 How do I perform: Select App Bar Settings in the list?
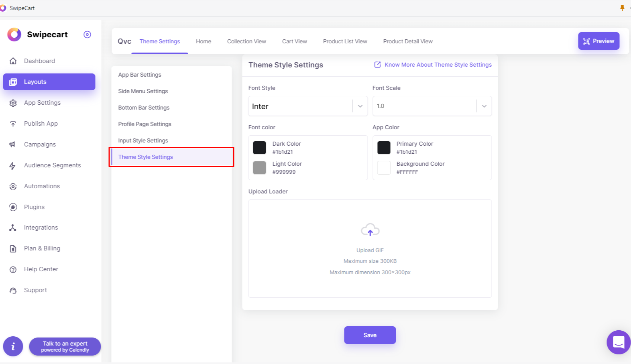pyautogui.click(x=140, y=75)
